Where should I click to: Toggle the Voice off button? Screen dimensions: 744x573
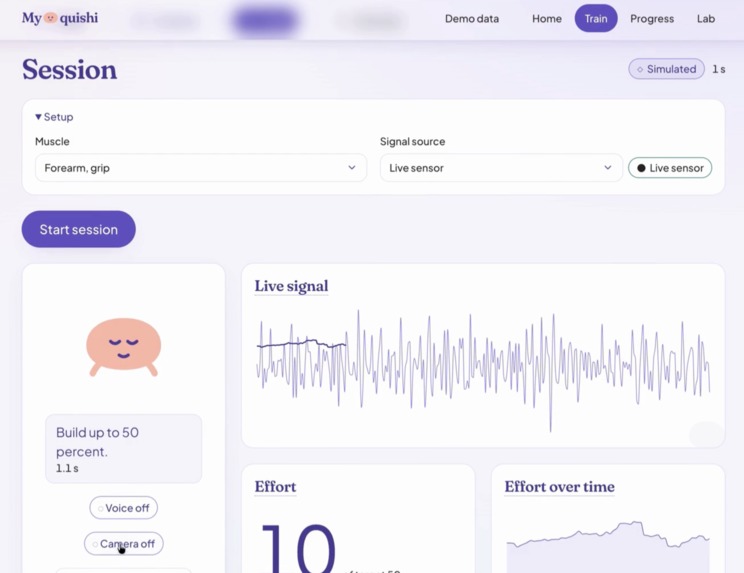[123, 508]
